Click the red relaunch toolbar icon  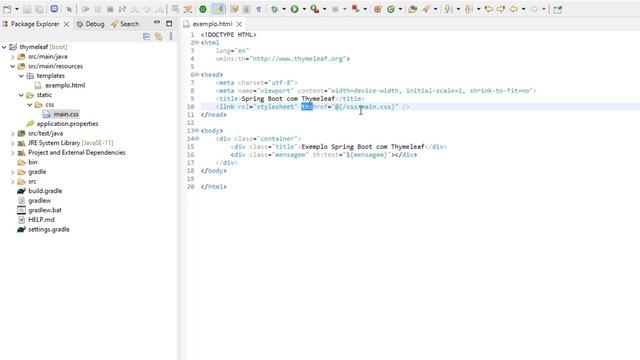[x=356, y=9]
